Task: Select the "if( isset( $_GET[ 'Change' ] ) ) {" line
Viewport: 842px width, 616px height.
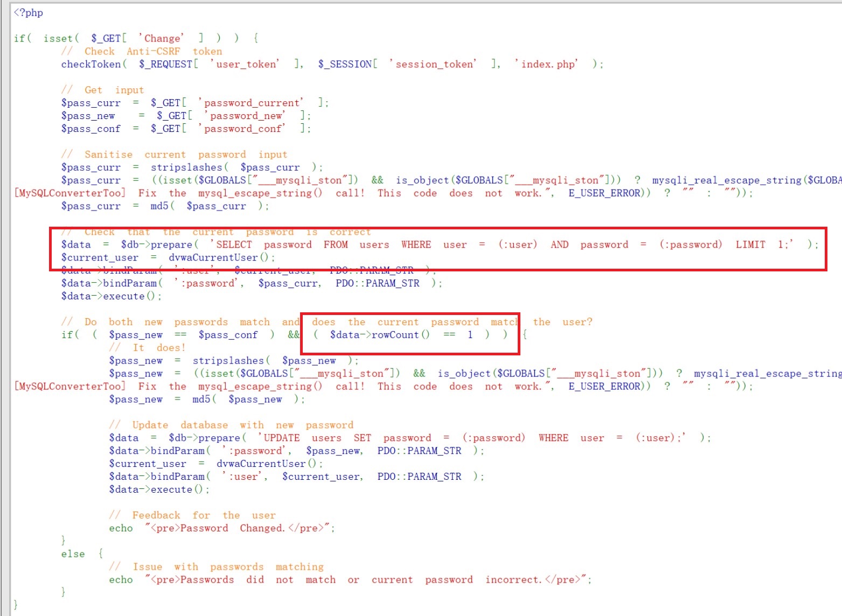Action: click(x=136, y=38)
